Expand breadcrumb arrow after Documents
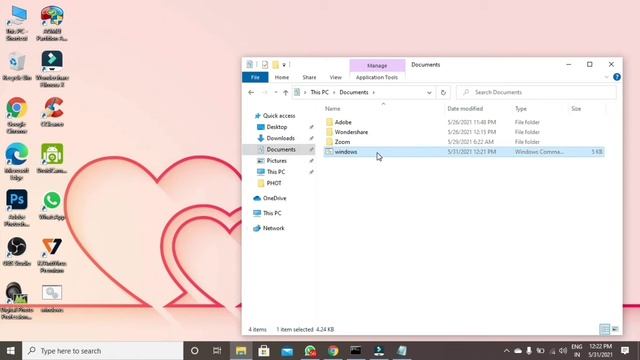Image resolution: width=640 pixels, height=360 pixels. [373, 93]
